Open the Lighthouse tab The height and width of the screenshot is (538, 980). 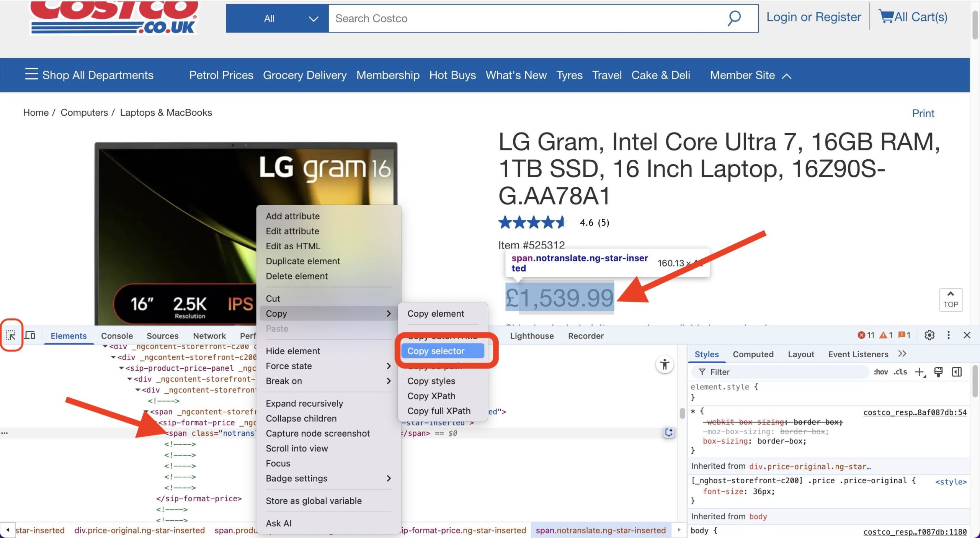click(x=532, y=336)
